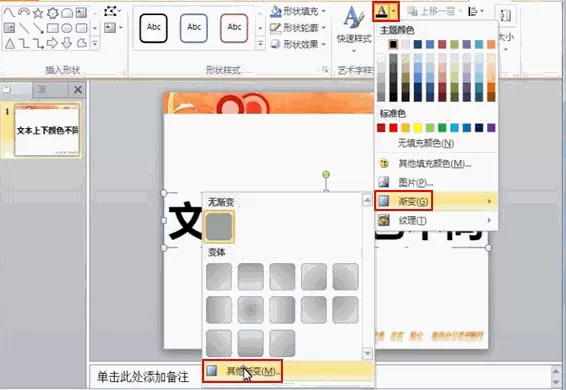566x390 pixels.
Task: Expand the shapes gallery more arrow
Action: point(95,44)
